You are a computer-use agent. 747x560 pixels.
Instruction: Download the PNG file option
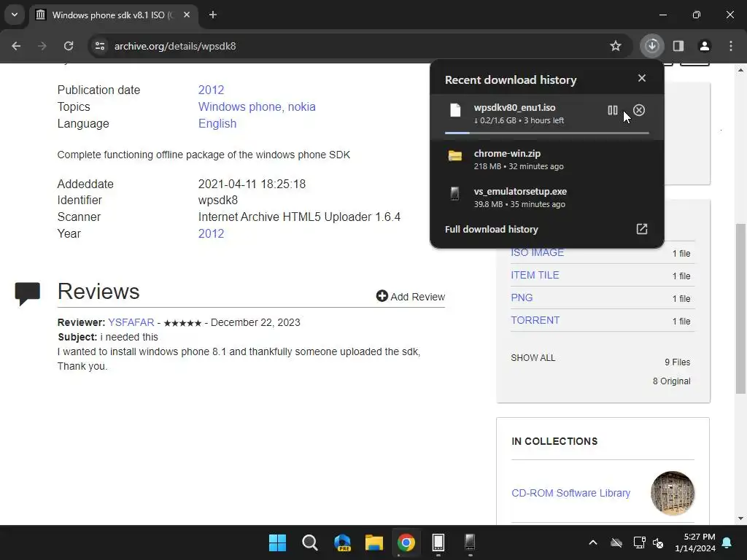point(522,297)
